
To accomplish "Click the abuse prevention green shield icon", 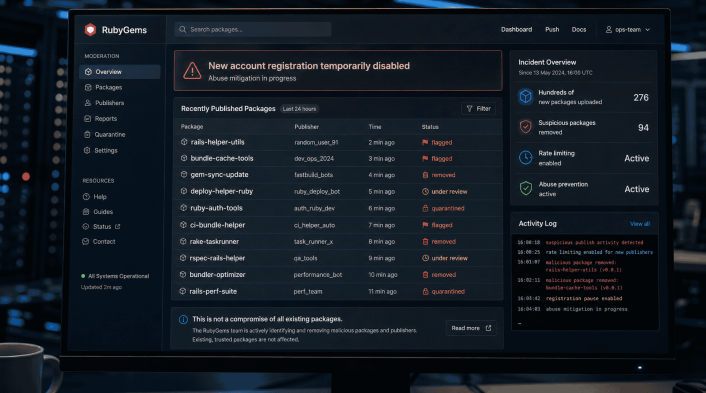I will tap(525, 188).
